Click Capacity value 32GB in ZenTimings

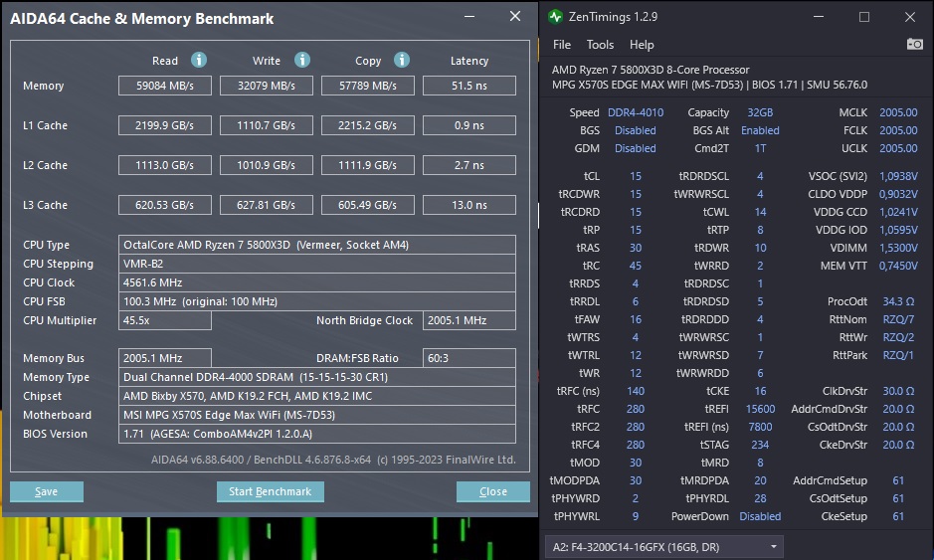click(760, 112)
